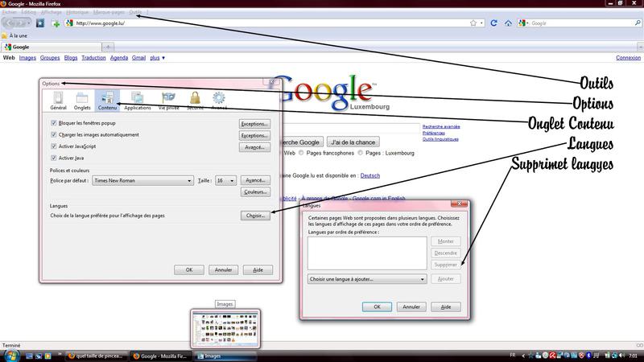Open the Marque-pages menu
This screenshot has width=644, height=362.
(x=108, y=13)
